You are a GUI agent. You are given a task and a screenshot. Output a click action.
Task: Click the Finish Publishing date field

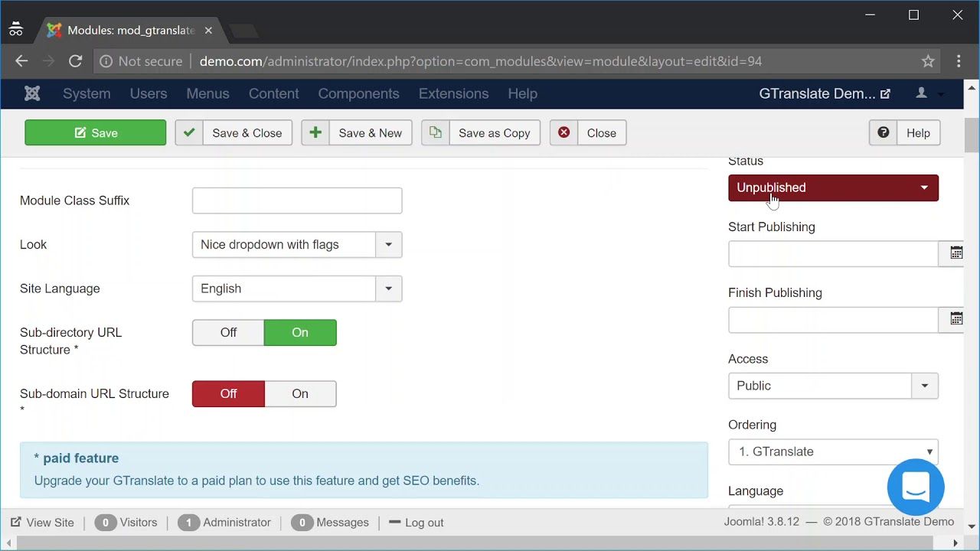833,319
